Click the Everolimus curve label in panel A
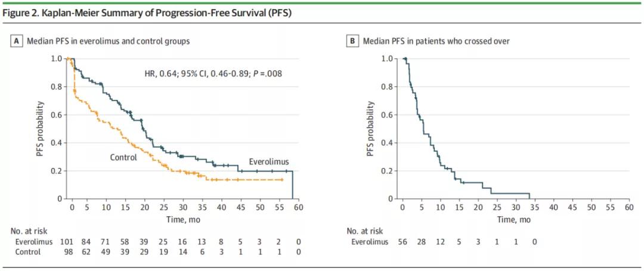 (268, 163)
